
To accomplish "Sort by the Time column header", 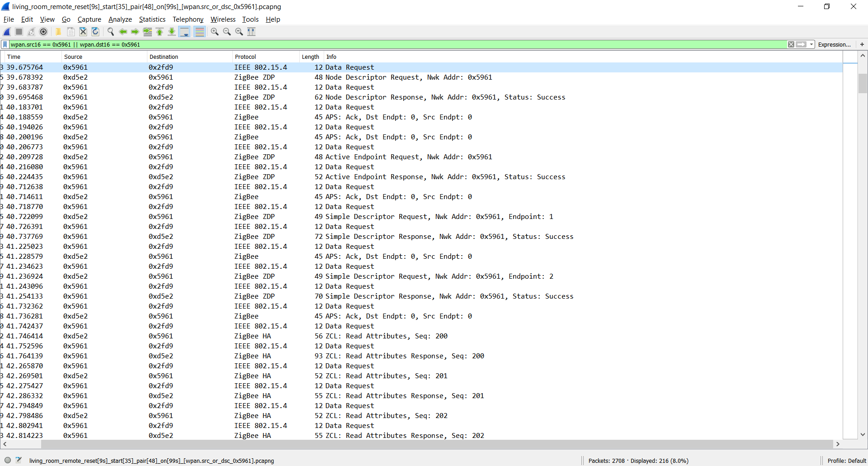I will (x=33, y=57).
